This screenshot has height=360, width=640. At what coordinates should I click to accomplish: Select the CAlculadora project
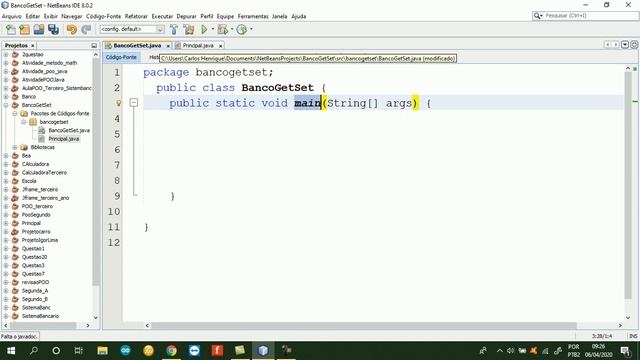click(35, 164)
